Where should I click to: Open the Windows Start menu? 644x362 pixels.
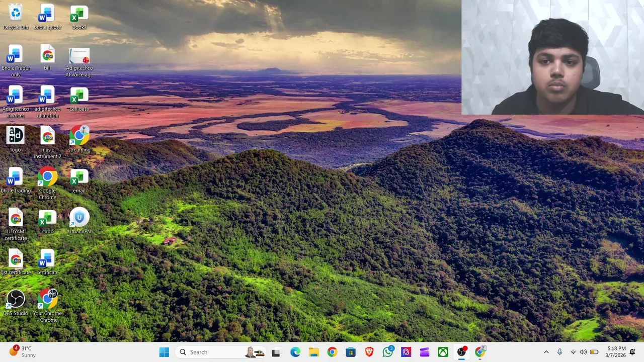[x=164, y=352]
